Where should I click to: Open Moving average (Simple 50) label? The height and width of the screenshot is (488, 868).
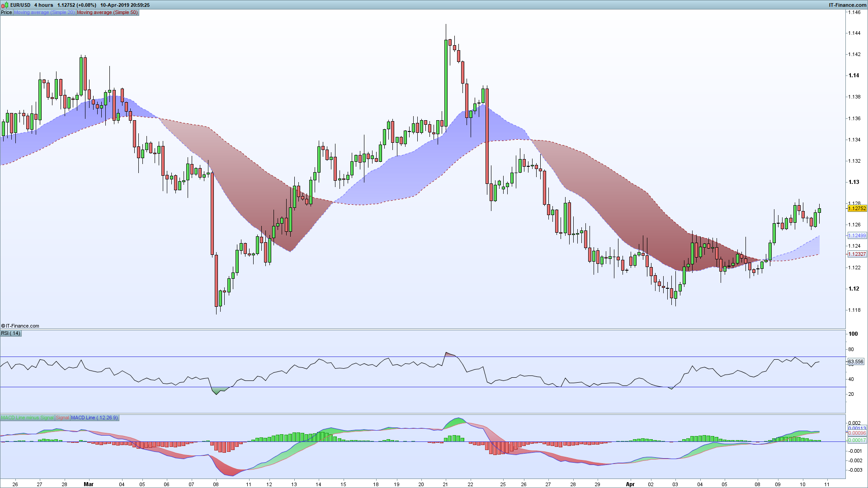[x=107, y=12]
